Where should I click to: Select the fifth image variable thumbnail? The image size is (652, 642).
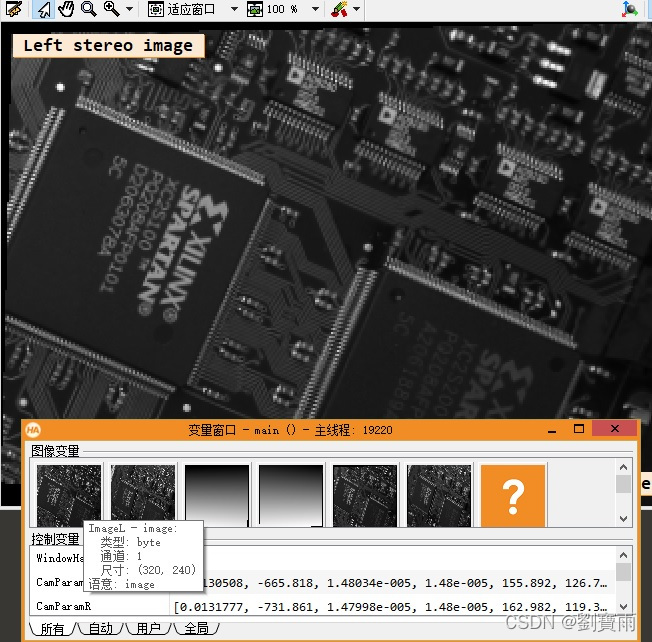click(x=365, y=495)
